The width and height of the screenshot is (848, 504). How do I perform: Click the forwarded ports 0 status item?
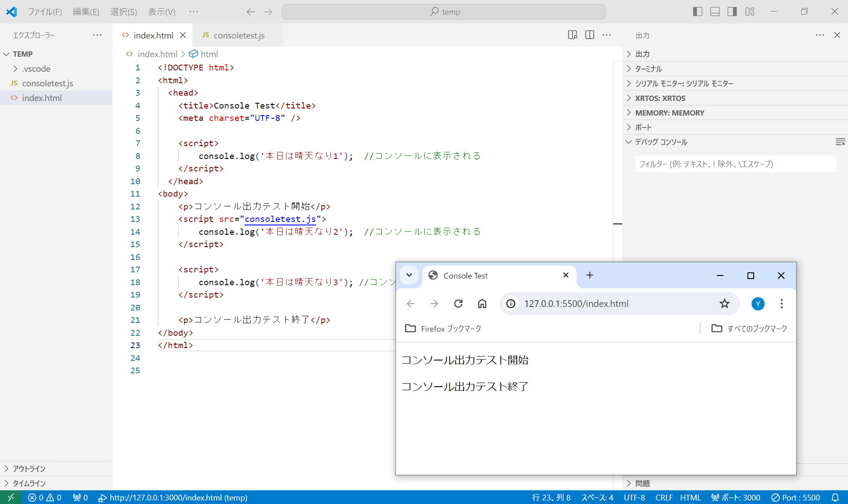pyautogui.click(x=80, y=497)
